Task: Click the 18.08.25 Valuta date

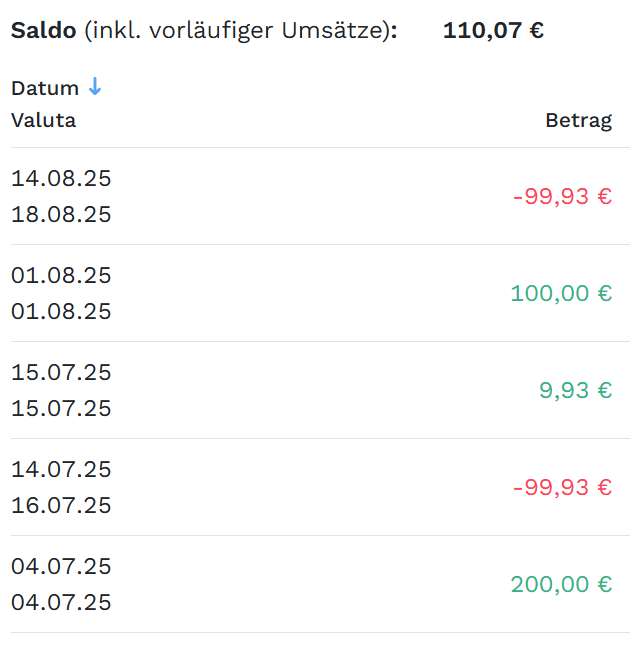Action: [61, 214]
